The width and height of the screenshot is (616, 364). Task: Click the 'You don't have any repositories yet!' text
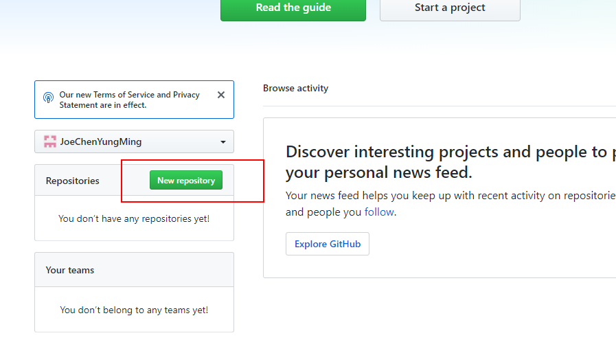click(x=134, y=218)
